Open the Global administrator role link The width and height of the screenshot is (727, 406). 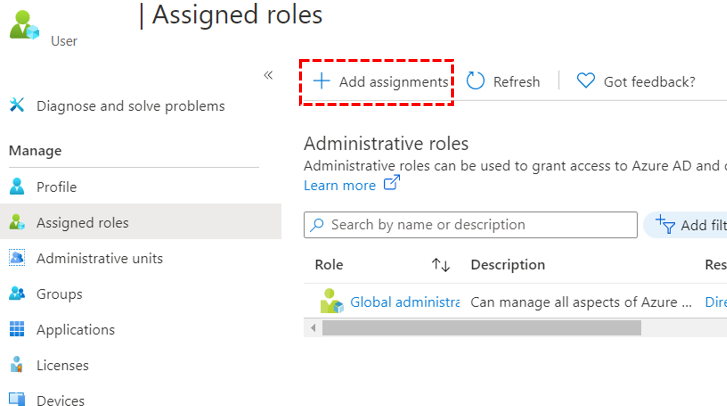click(x=405, y=302)
